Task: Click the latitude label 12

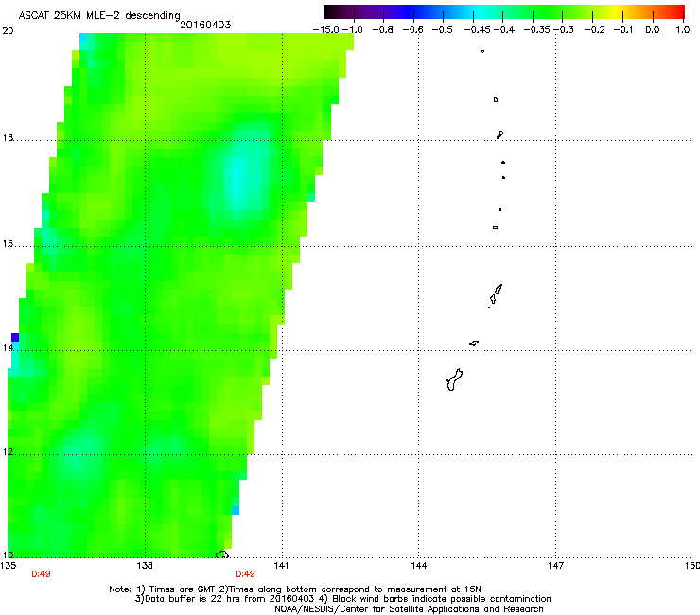Action: pyautogui.click(x=8, y=452)
